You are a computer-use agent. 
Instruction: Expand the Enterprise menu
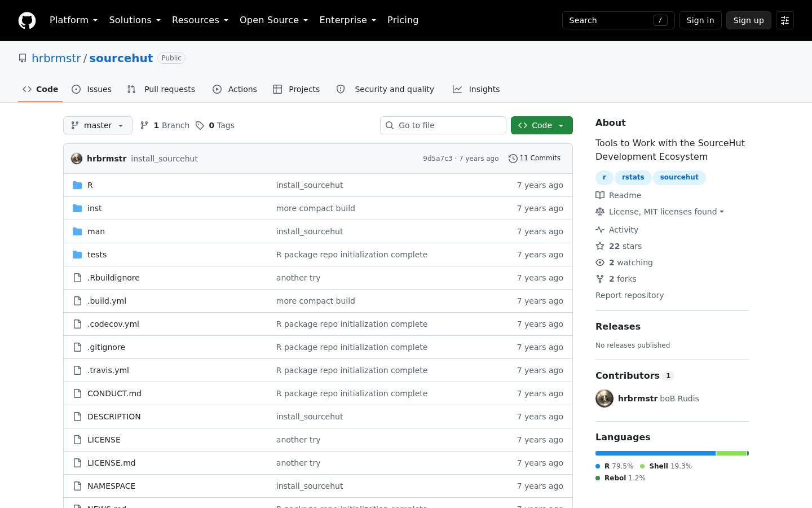tap(347, 20)
